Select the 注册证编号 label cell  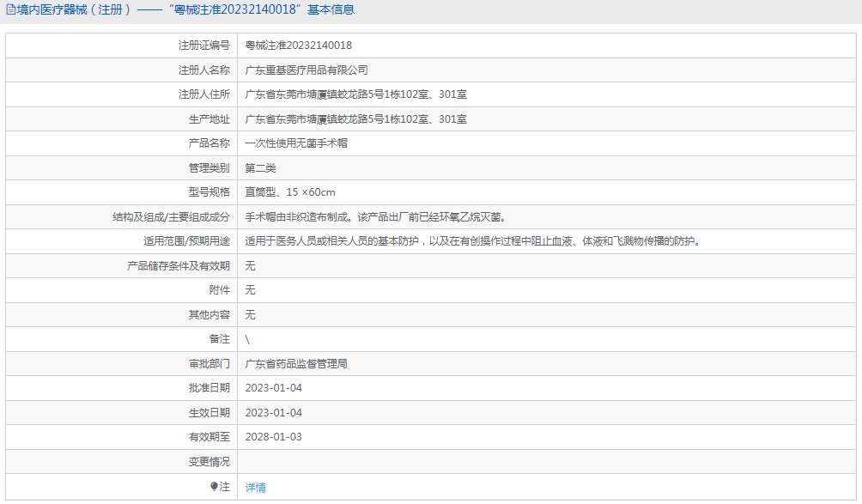click(204, 46)
